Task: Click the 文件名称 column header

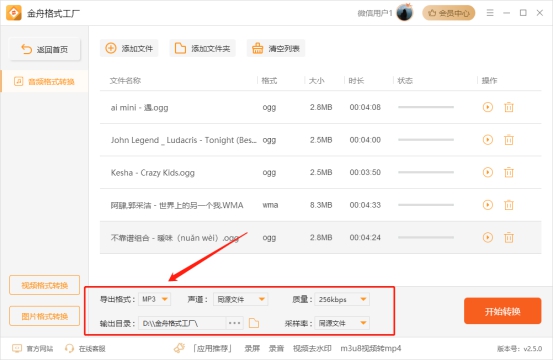Action: point(125,81)
